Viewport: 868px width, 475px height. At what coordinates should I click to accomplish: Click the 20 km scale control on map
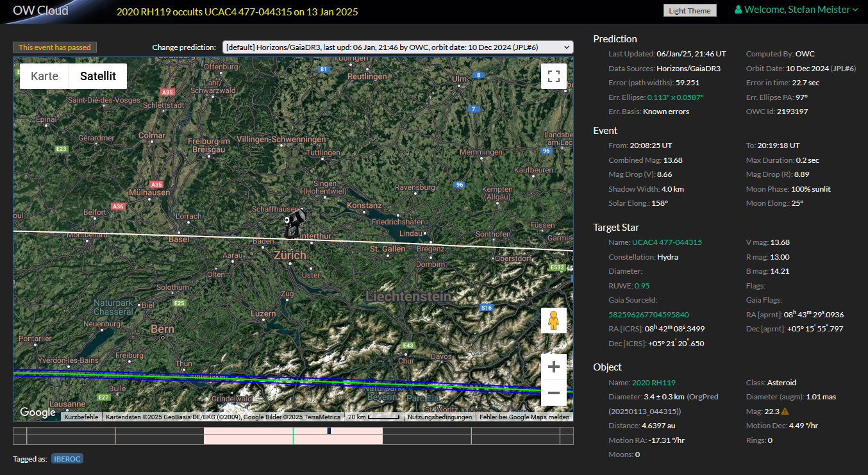(373, 417)
